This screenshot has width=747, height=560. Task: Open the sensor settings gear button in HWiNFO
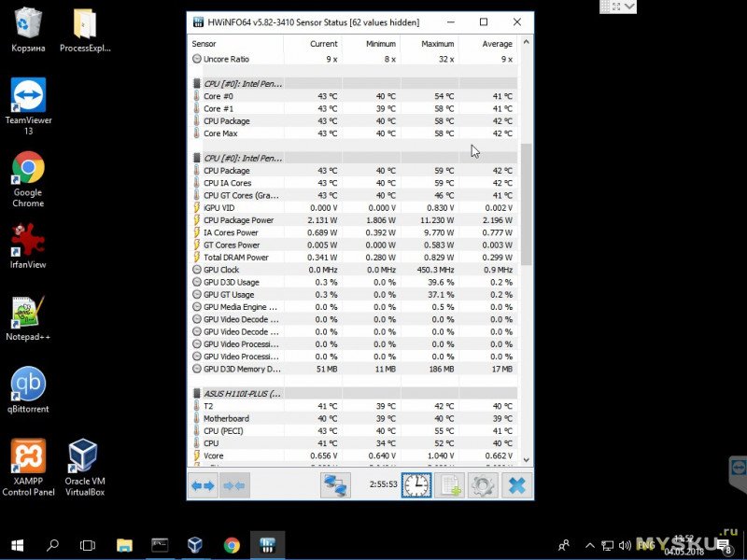click(x=483, y=485)
